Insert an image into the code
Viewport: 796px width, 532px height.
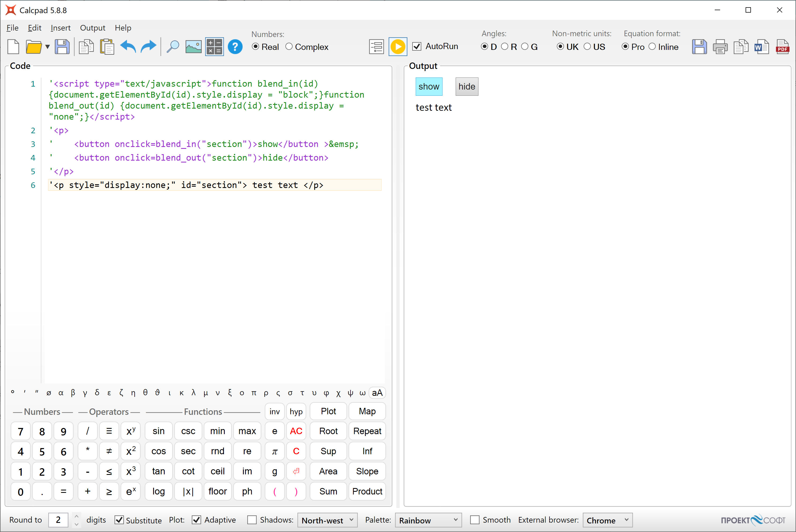(x=193, y=46)
